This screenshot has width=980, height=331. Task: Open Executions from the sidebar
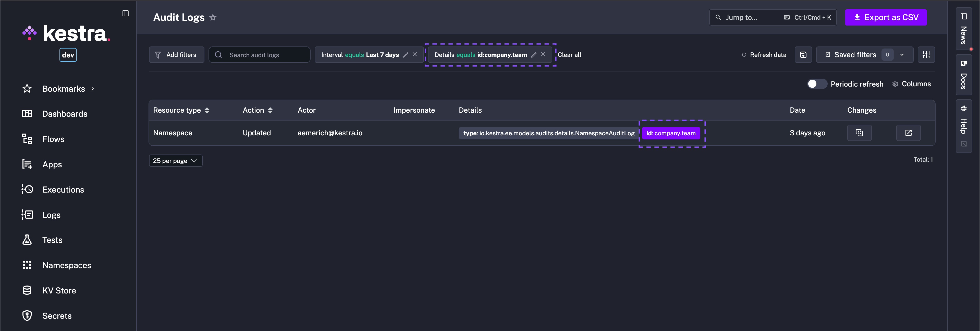pos(63,189)
